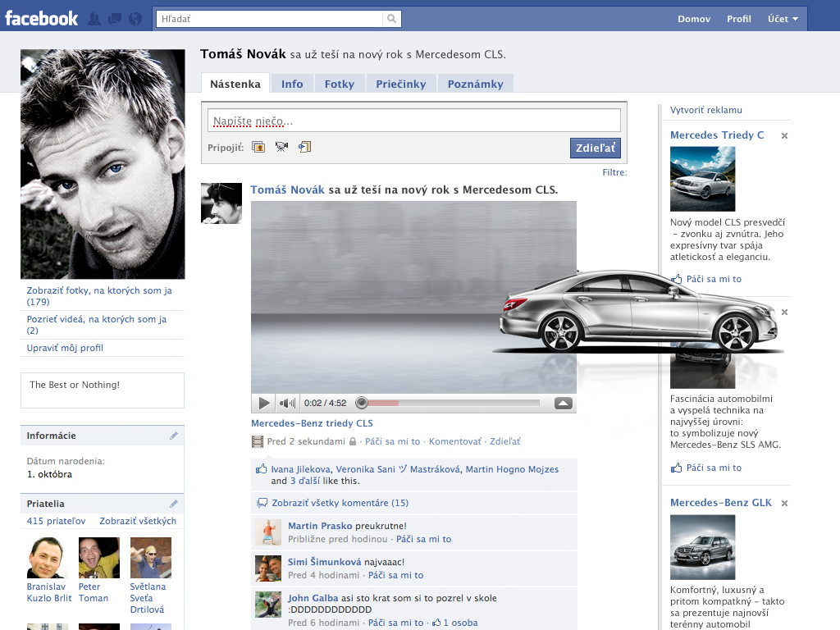Edit Priatelia section with pencil icon
This screenshot has height=630, width=840.
[174, 504]
